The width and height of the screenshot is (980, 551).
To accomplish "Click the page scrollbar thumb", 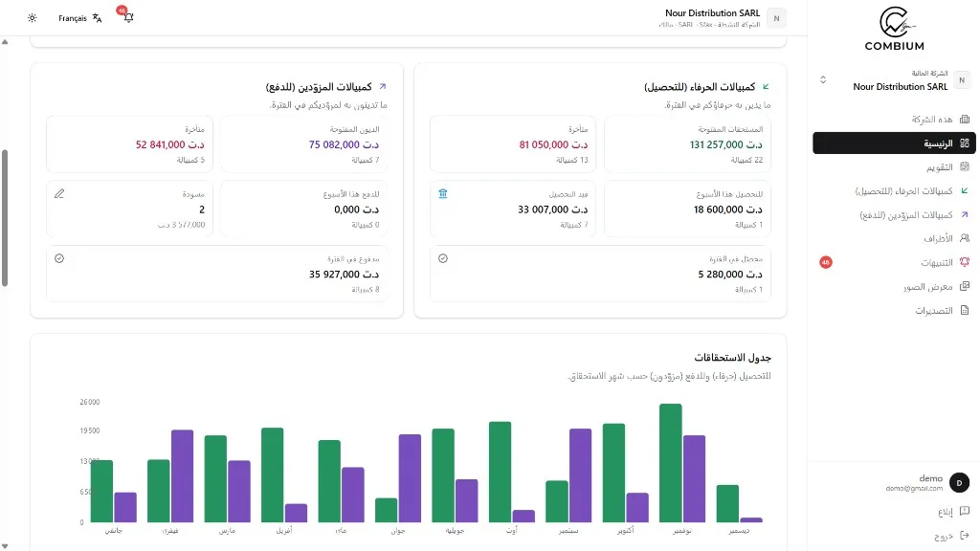I will 5,218.
